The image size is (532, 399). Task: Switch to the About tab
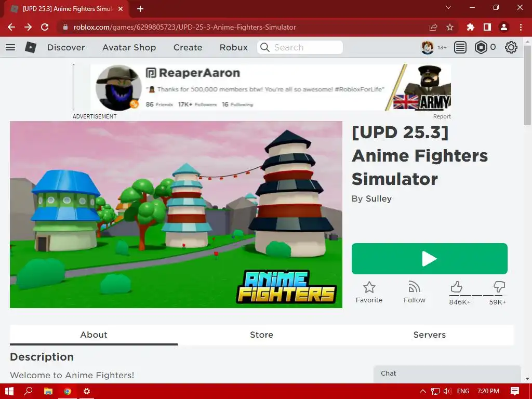[94, 335]
